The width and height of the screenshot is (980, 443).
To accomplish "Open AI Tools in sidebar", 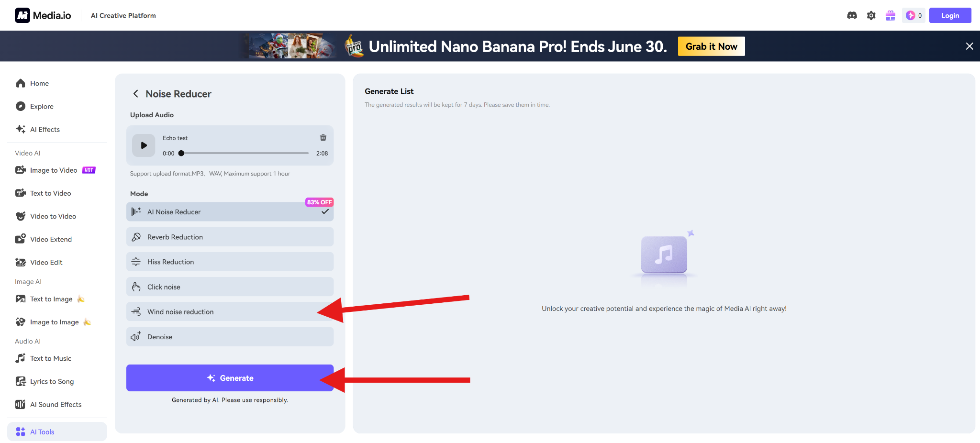I will point(42,432).
